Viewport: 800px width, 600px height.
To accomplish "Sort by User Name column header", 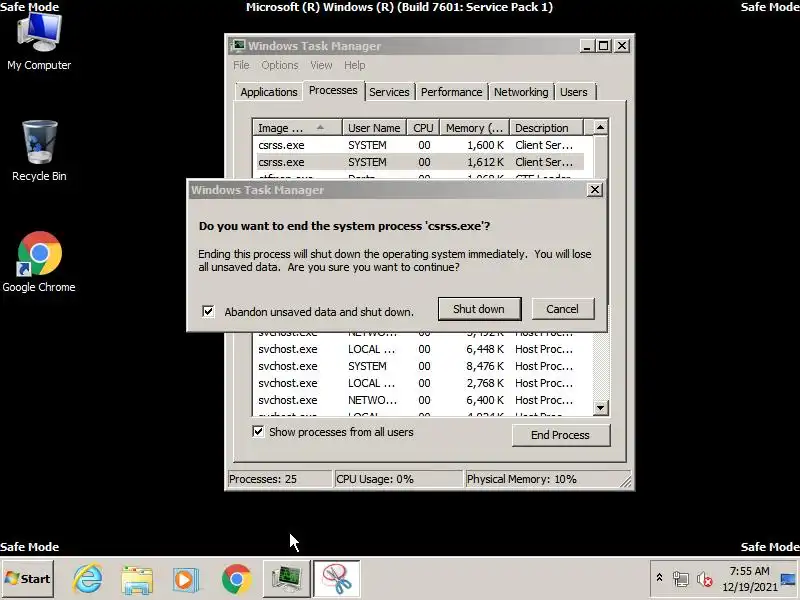I will pyautogui.click(x=374, y=128).
